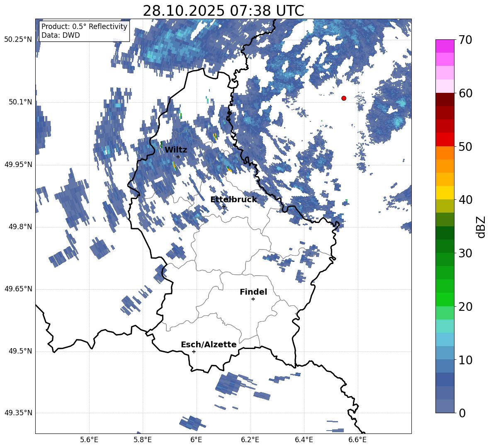
Task: Click the 50.25°N latitude label
Action: coord(18,40)
